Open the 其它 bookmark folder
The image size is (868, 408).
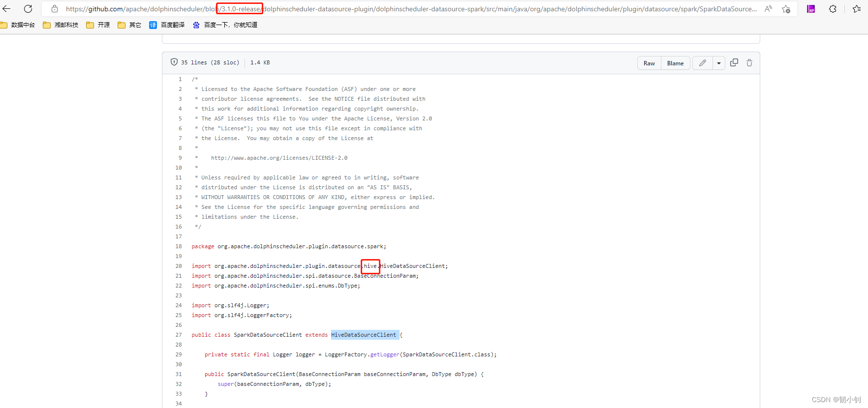(129, 25)
